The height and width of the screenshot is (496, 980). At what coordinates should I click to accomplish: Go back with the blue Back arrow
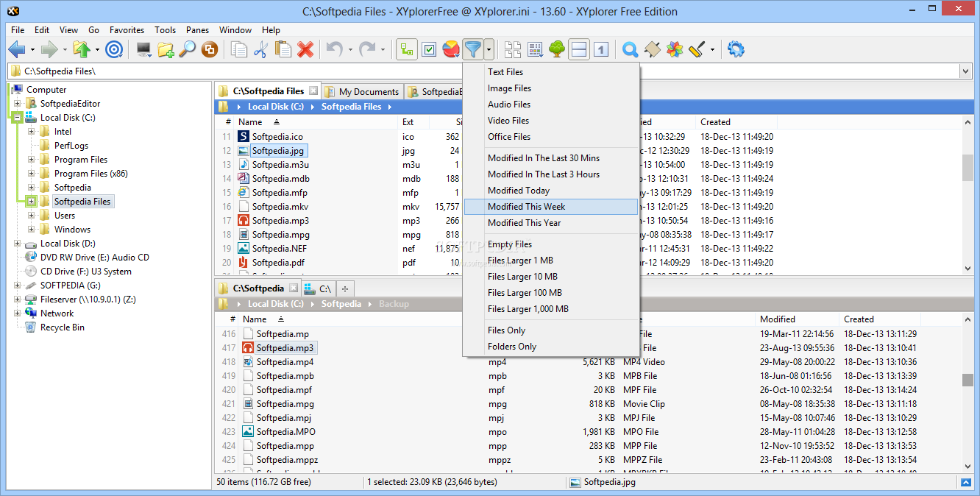pyautogui.click(x=17, y=49)
